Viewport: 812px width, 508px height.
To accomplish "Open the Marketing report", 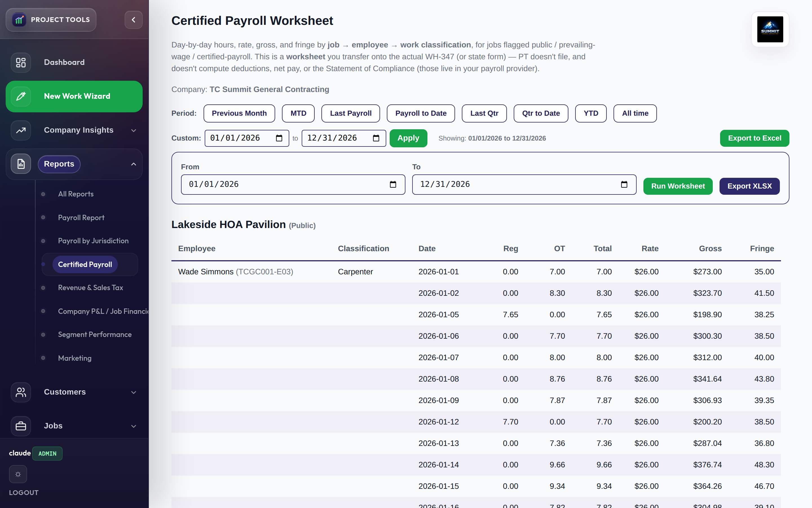I will (75, 358).
